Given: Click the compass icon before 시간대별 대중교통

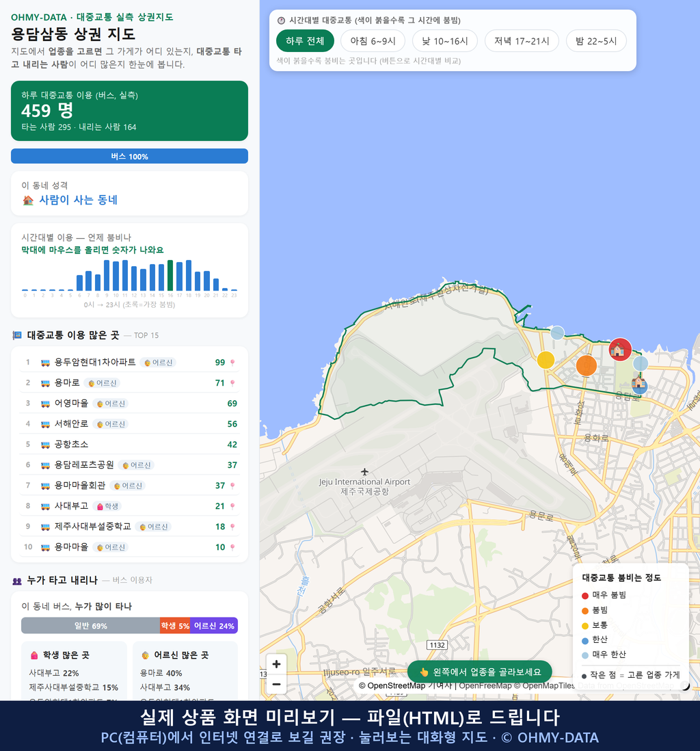Looking at the screenshot, I should coord(282,21).
